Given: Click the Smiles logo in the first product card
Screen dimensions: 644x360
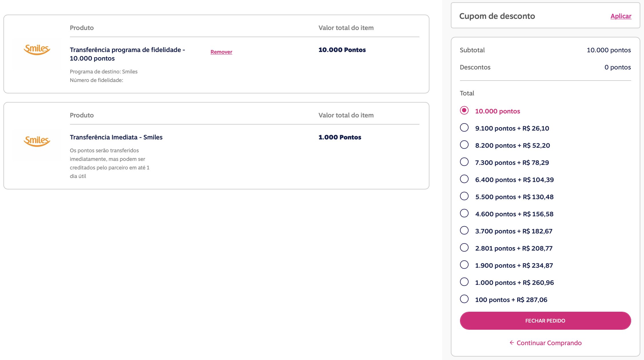Looking at the screenshot, I should click(x=37, y=50).
